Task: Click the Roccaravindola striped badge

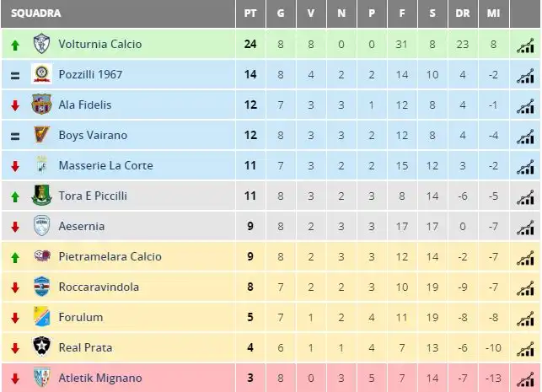Action: 42,287
